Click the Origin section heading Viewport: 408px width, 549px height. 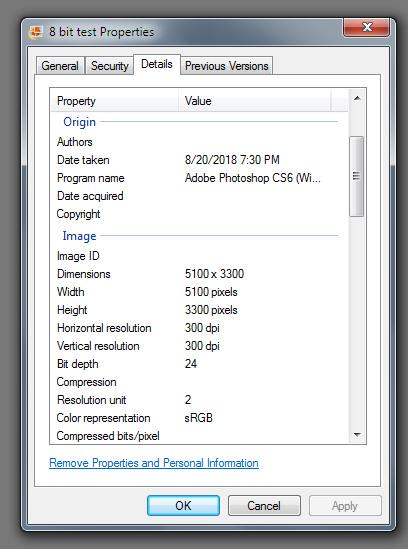(x=79, y=122)
